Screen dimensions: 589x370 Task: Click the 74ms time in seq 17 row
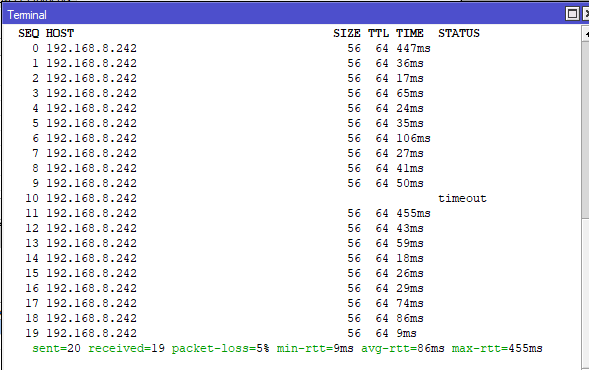410,304
